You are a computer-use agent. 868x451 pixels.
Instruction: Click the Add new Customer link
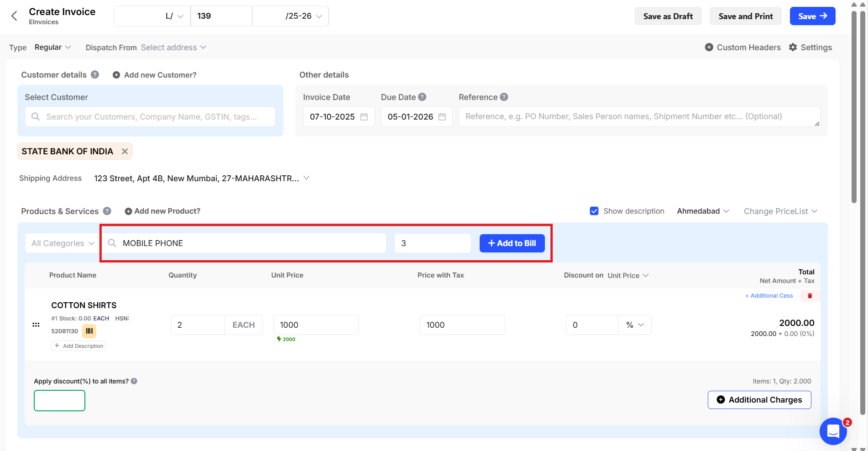160,75
